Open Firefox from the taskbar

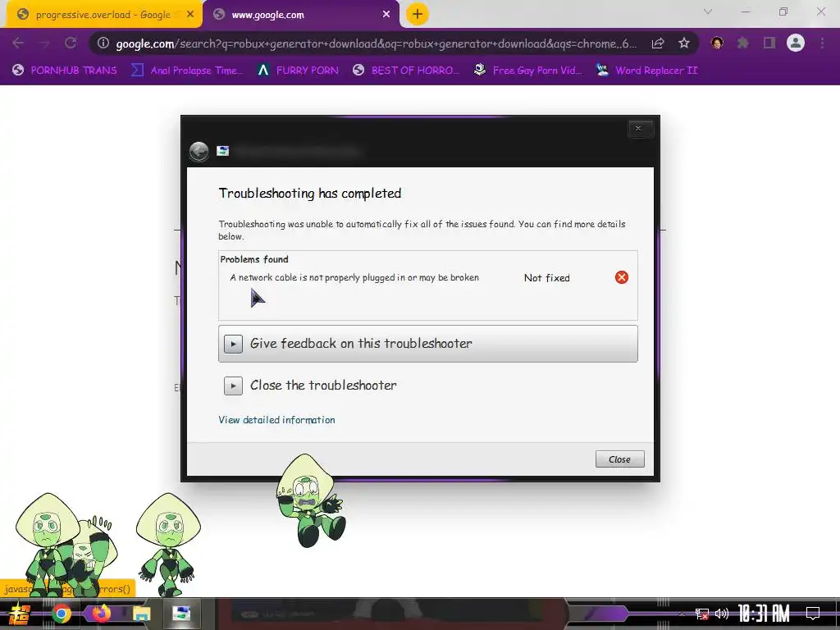(101, 614)
